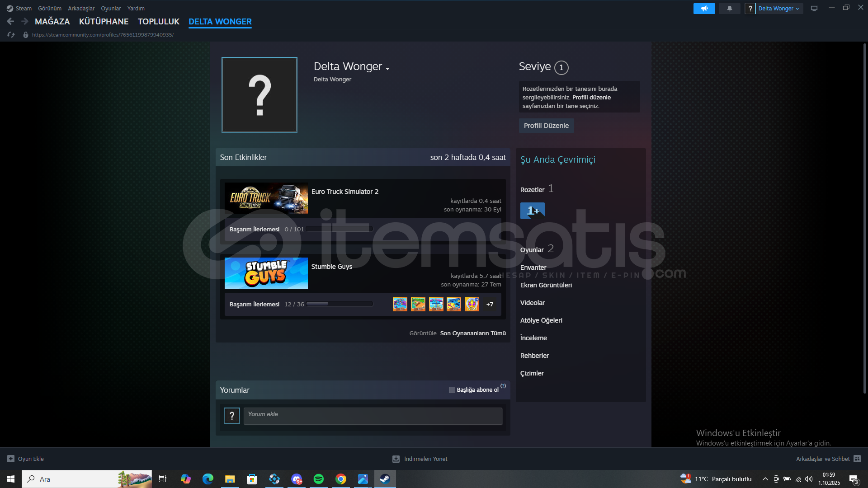Click the Big Picture mode monitor icon
The height and width of the screenshot is (488, 868).
[814, 9]
